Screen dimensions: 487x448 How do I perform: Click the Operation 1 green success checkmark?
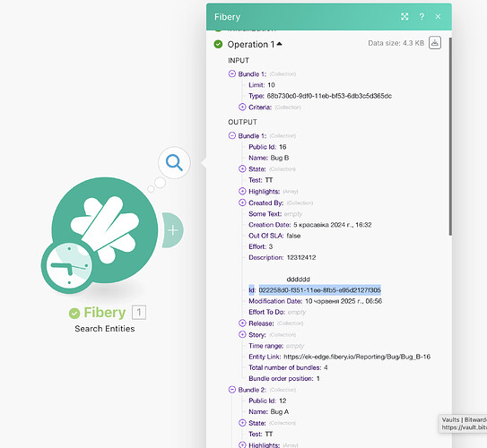[218, 44]
